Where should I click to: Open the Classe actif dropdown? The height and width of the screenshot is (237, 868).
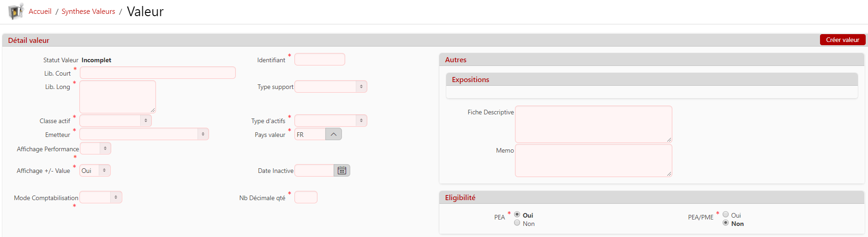[115, 121]
